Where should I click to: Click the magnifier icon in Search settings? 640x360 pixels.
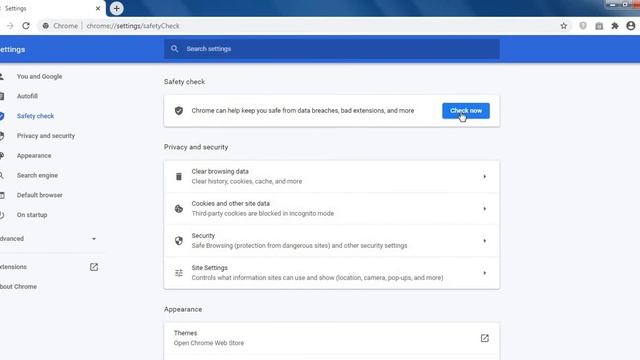[x=174, y=49]
